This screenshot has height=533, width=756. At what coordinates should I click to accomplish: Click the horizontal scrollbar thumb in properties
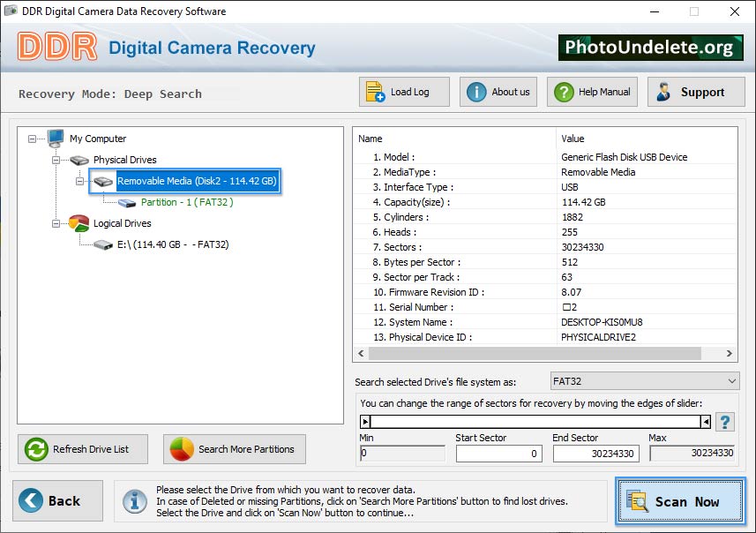(535, 354)
